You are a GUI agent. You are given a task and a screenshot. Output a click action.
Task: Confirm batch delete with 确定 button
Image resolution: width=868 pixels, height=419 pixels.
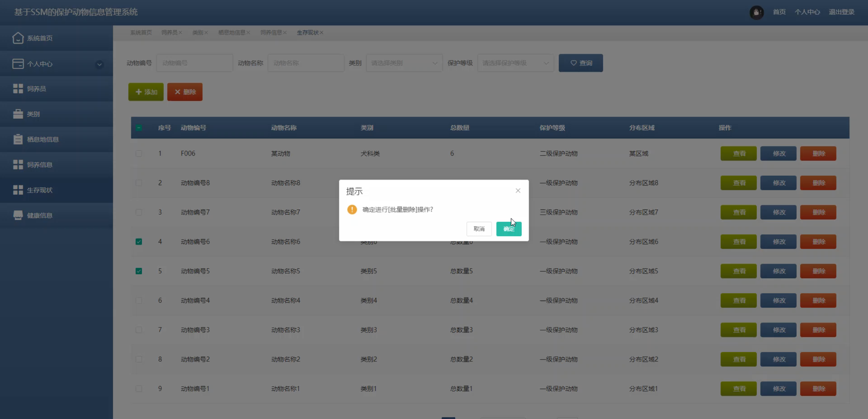[x=509, y=229]
